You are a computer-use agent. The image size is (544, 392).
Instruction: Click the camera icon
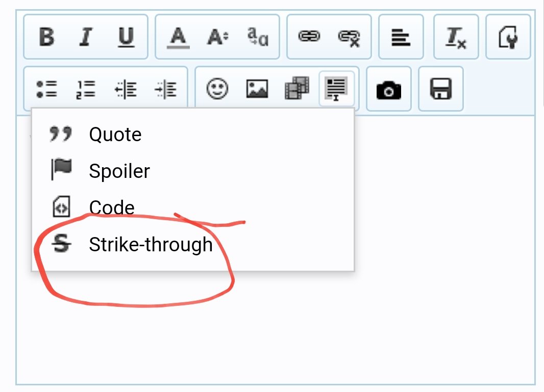388,90
